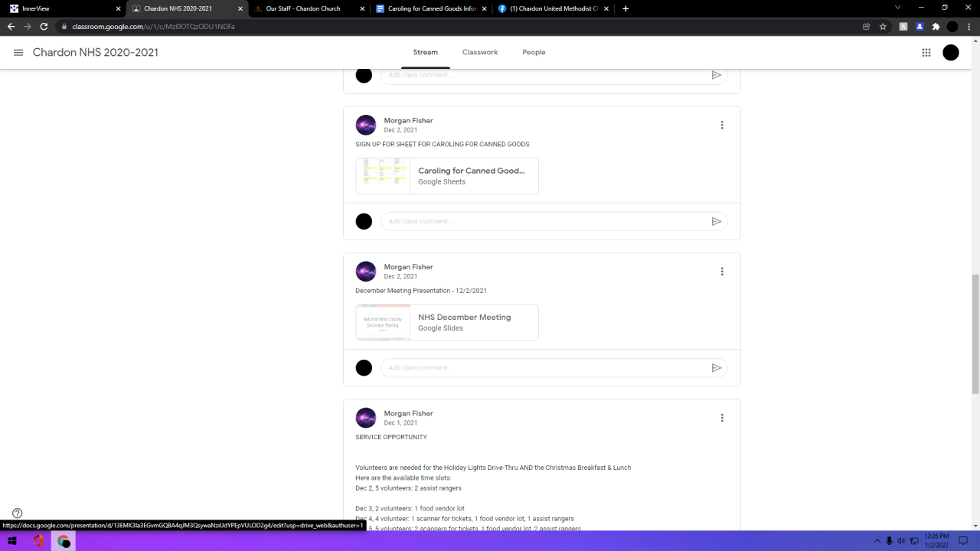The image size is (980, 551).
Task: Close the Caroling for Canned Goods tab
Action: click(x=485, y=8)
